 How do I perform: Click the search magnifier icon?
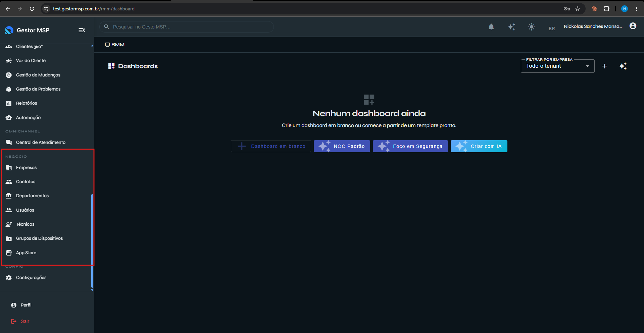107,27
